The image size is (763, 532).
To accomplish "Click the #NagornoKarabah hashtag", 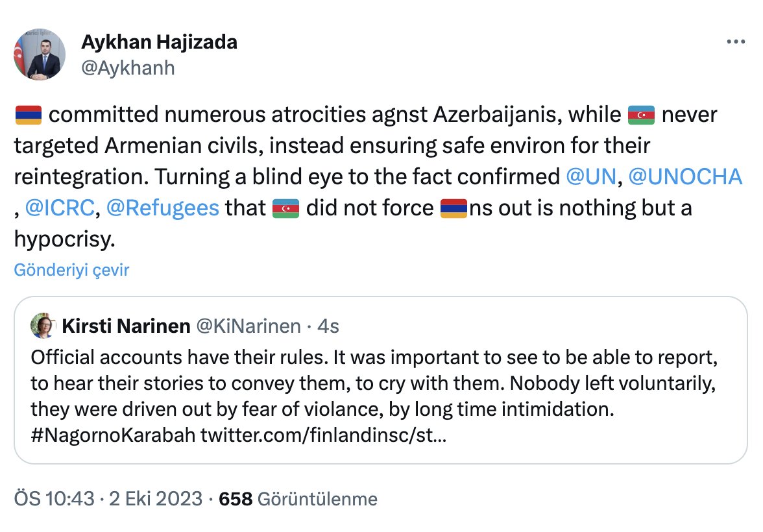I will [x=113, y=435].
